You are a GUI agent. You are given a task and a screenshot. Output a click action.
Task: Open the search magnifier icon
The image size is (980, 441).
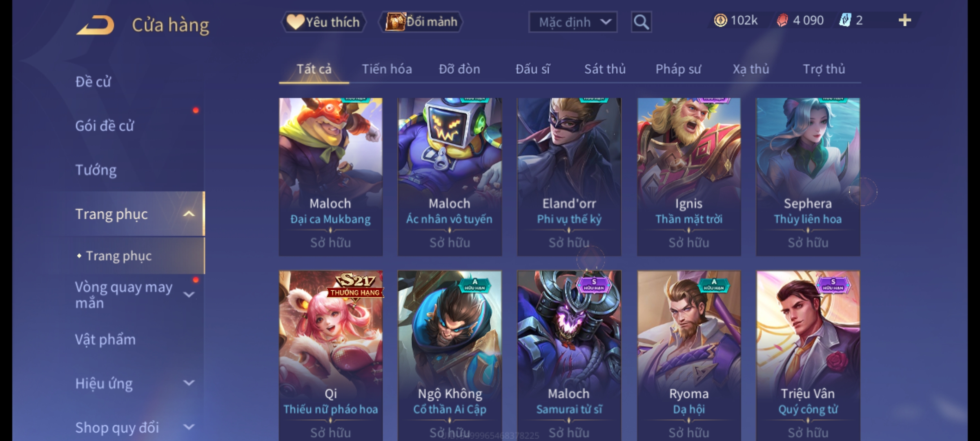(641, 22)
